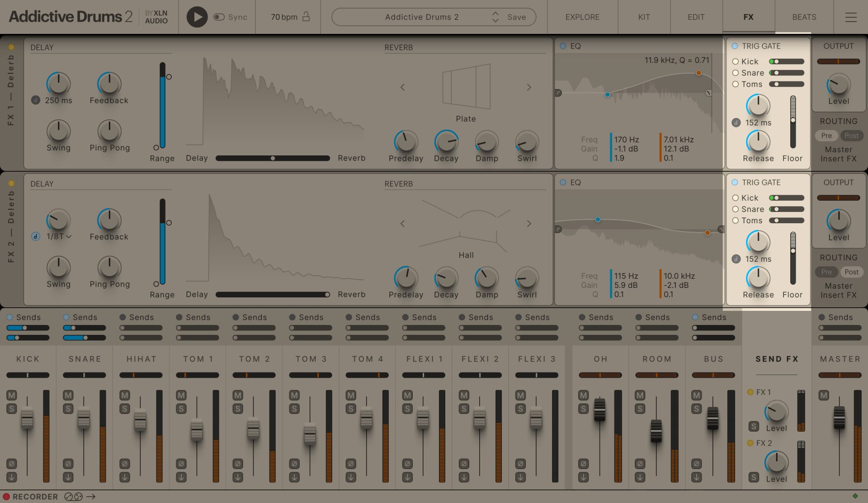Select previous reverb type for FX 2 Hall
This screenshot has height=503, width=868.
click(402, 224)
